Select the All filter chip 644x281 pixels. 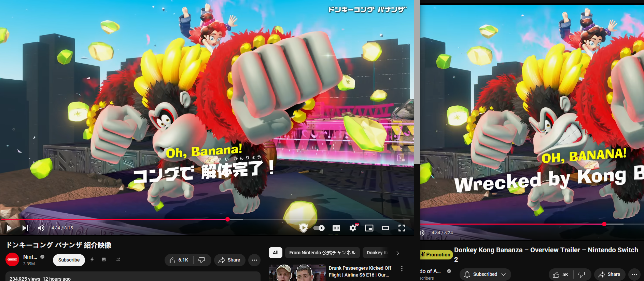tap(276, 253)
